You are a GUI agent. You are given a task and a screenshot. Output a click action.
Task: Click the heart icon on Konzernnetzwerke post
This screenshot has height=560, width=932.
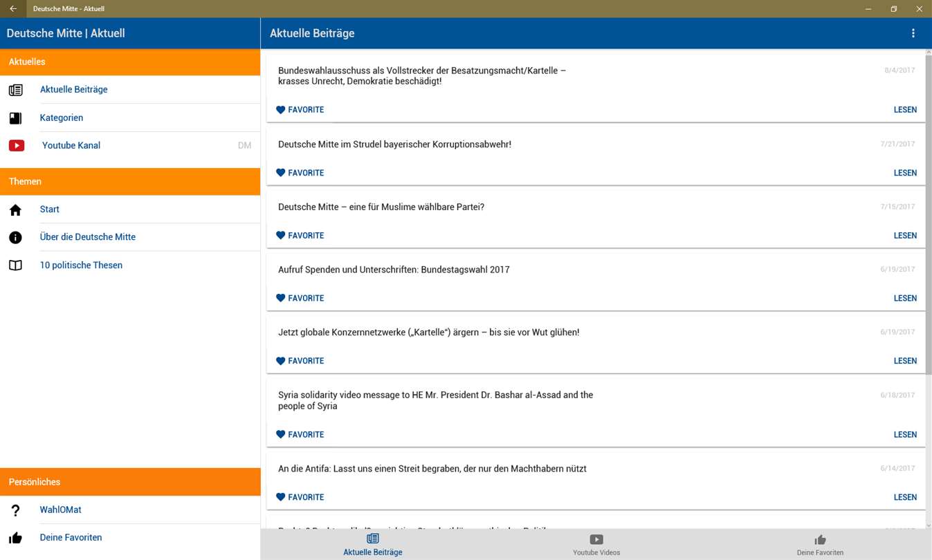(280, 361)
